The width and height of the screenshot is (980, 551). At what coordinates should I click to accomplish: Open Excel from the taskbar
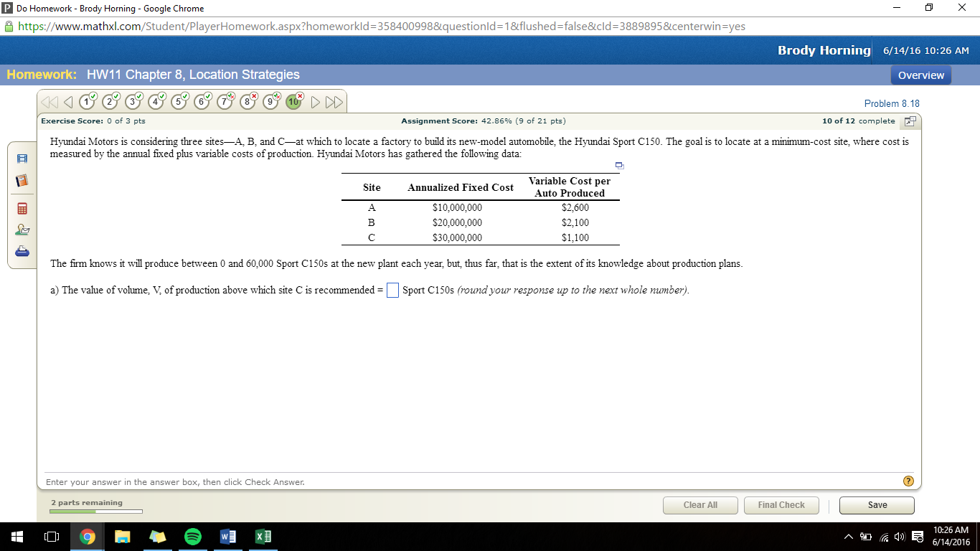pyautogui.click(x=263, y=536)
